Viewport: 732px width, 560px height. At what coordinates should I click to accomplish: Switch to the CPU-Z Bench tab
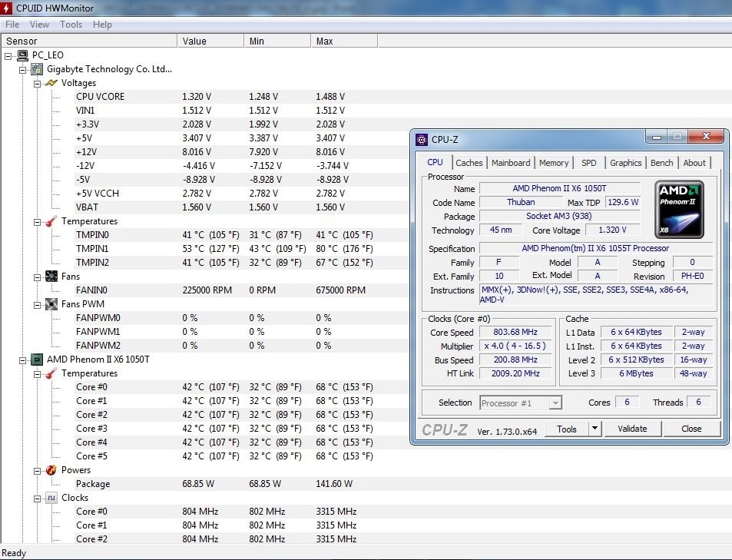(x=661, y=163)
